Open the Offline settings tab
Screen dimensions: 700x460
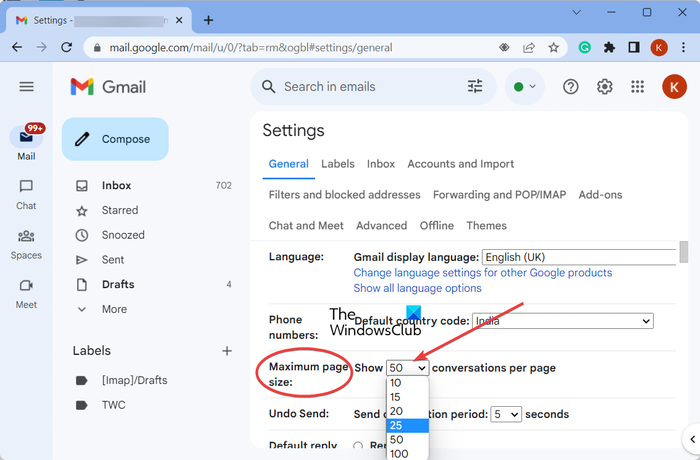tap(437, 226)
